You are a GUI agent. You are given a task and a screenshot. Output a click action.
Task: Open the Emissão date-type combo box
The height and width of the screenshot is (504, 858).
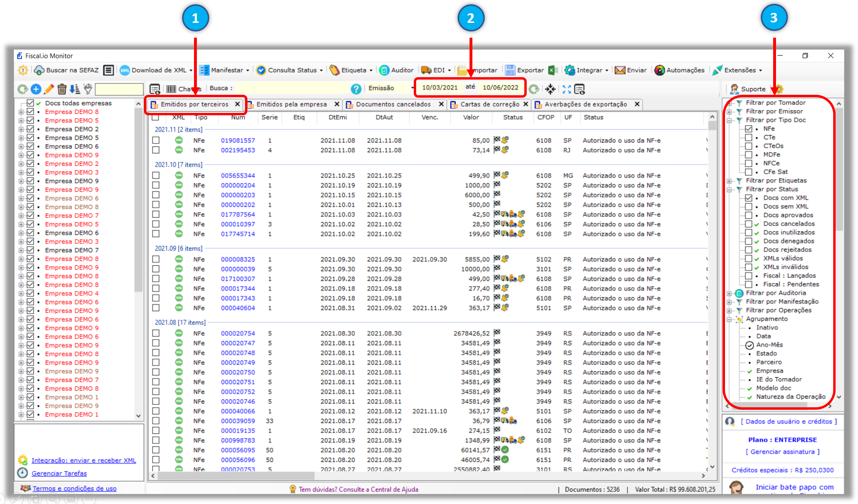point(390,88)
